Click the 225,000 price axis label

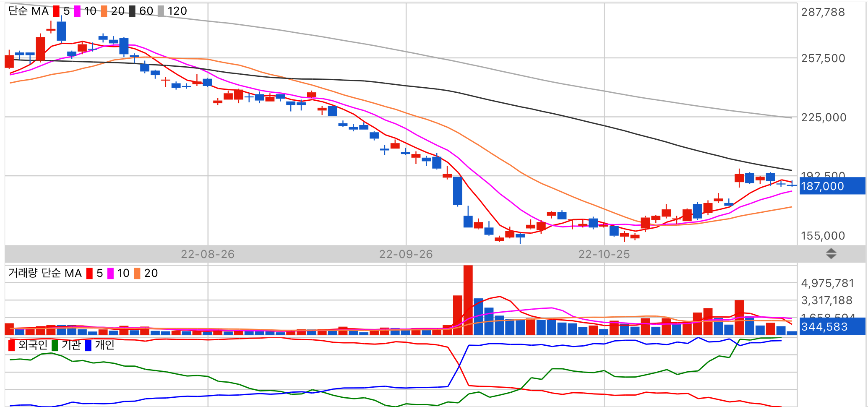pyautogui.click(x=824, y=117)
